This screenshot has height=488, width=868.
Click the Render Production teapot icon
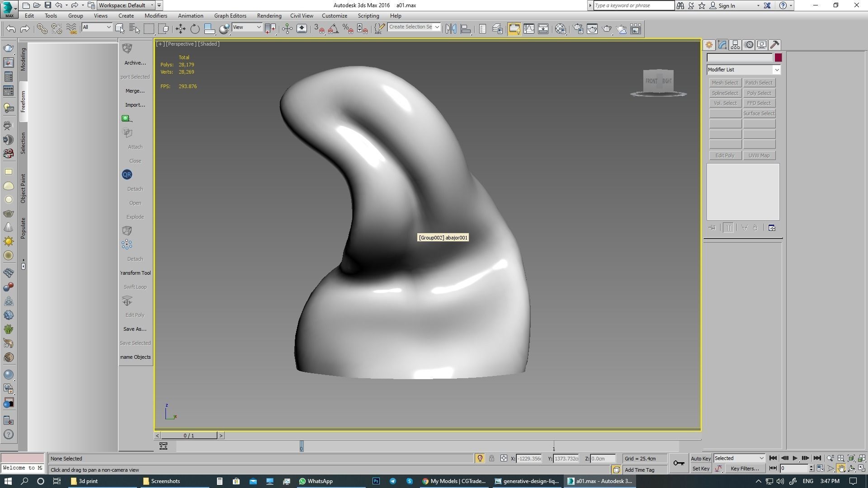click(x=607, y=29)
